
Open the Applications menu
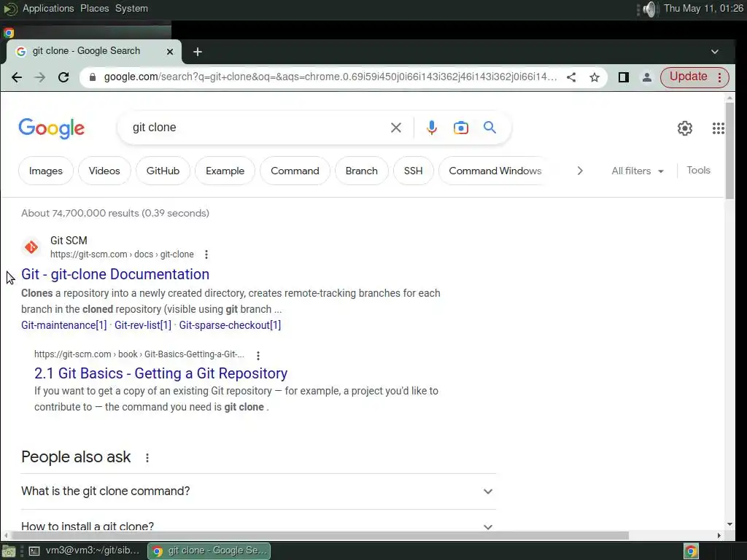point(48,9)
